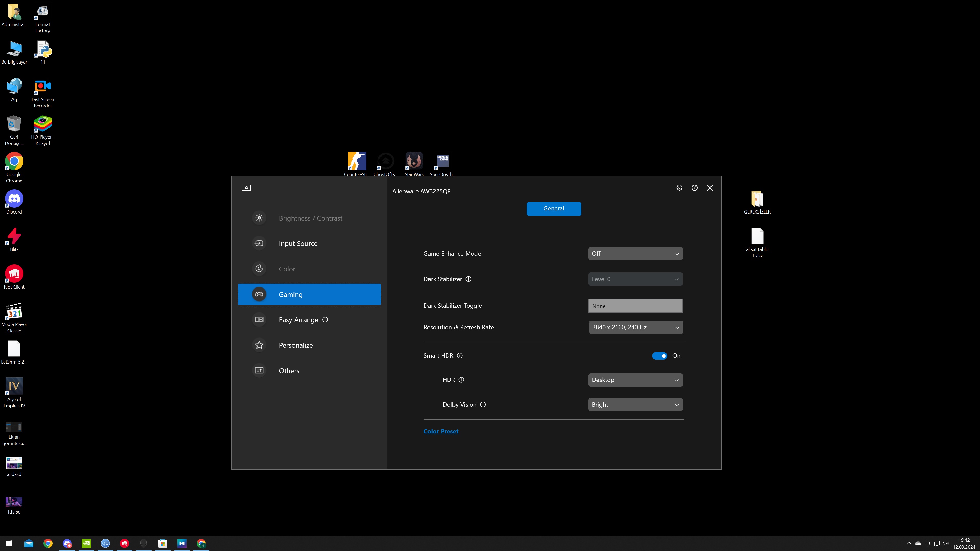Click the Dolby Vision info icon
Screen dimensions: 980x551
[483, 405]
